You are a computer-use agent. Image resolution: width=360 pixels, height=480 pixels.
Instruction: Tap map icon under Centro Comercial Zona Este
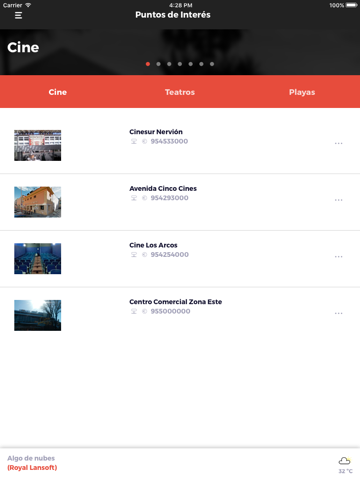click(x=134, y=311)
